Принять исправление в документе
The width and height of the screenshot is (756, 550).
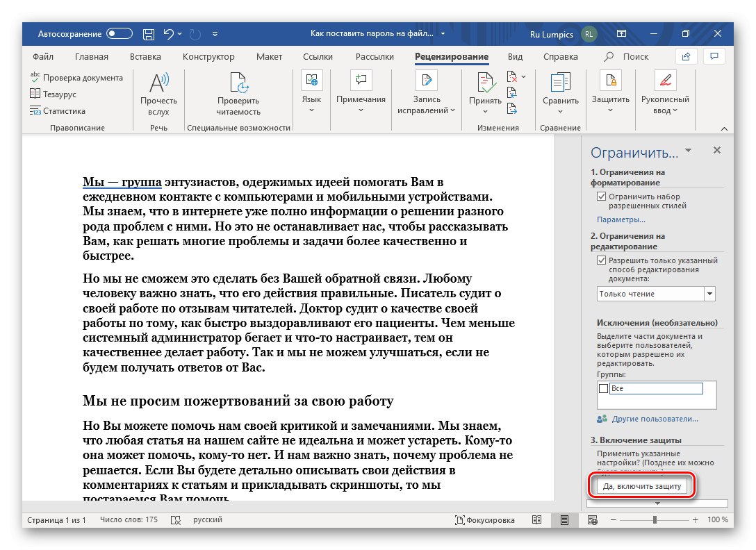pyautogui.click(x=484, y=94)
